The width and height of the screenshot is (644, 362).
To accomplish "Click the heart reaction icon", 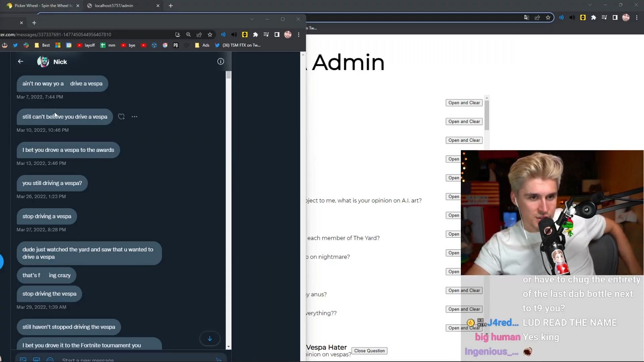I will pyautogui.click(x=121, y=116).
